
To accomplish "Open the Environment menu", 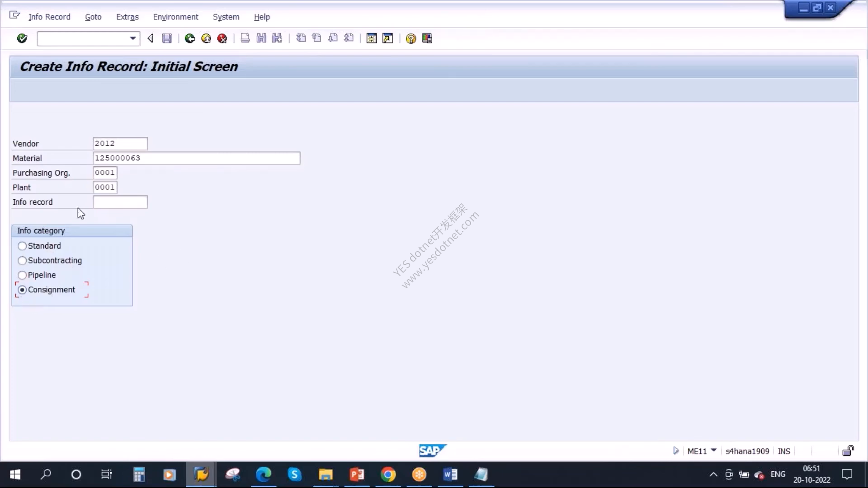I will pos(175,17).
